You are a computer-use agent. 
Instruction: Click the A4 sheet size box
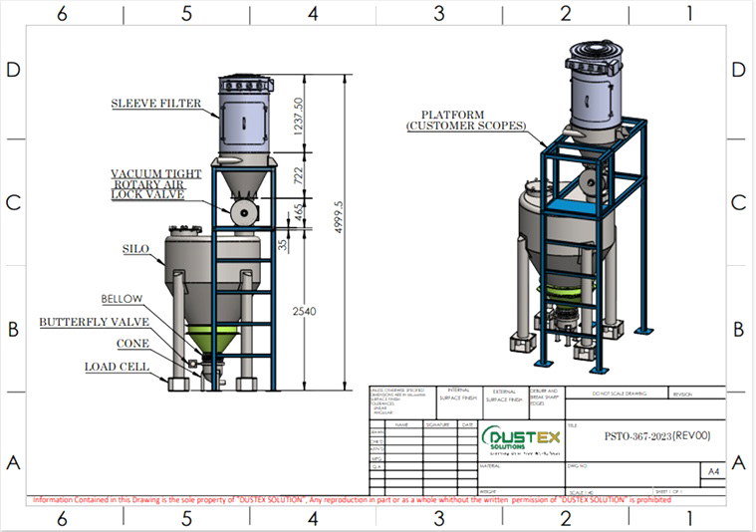coord(713,471)
